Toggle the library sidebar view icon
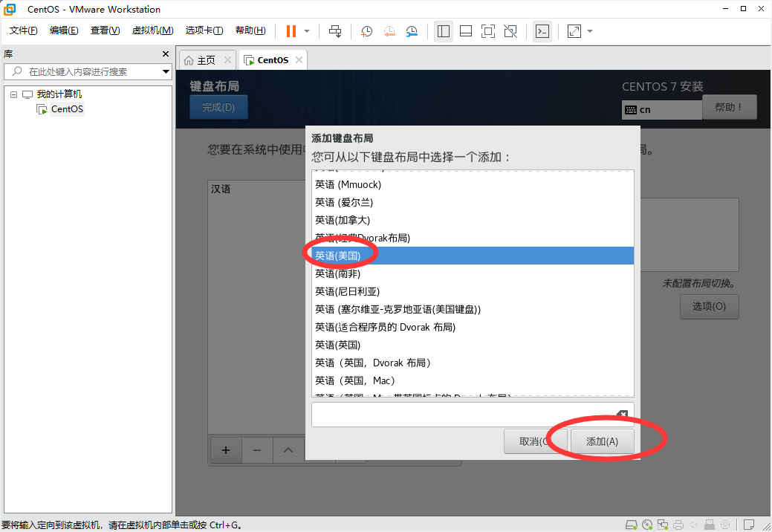The image size is (772, 532). coord(443,31)
